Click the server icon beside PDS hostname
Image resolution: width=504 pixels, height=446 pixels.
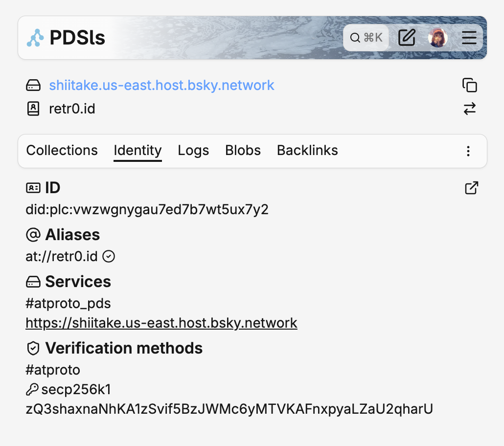33,86
